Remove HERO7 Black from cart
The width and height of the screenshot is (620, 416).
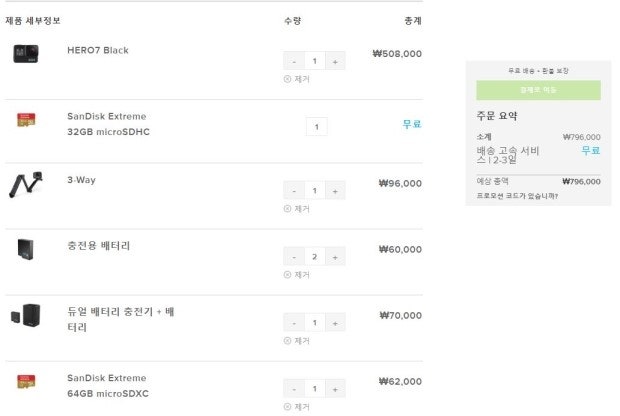(x=296, y=79)
